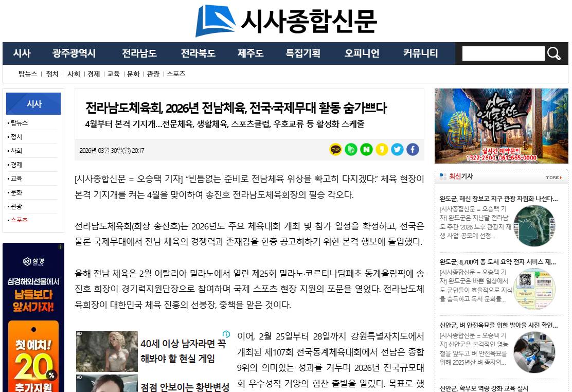Open 삼경해외선물 left banner ad
Screen dimensions: 572x392
[x=33, y=317]
